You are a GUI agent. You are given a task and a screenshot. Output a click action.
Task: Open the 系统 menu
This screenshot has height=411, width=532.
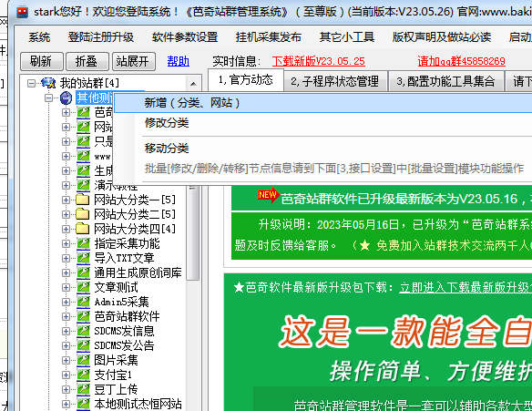coord(39,37)
